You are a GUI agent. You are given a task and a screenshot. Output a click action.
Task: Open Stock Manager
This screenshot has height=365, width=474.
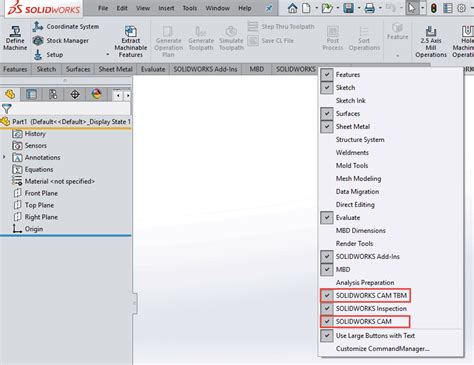[x=61, y=41]
